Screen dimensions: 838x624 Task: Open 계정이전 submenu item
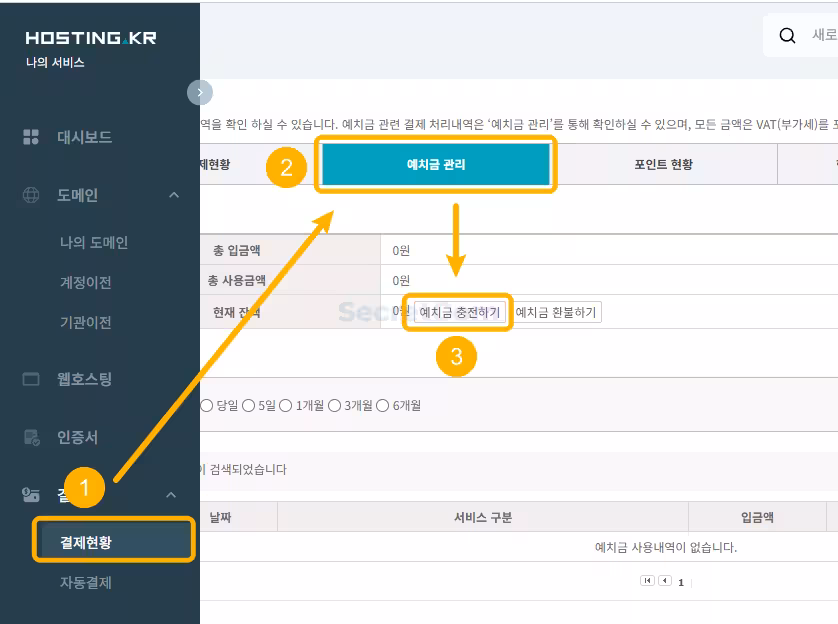tap(86, 282)
